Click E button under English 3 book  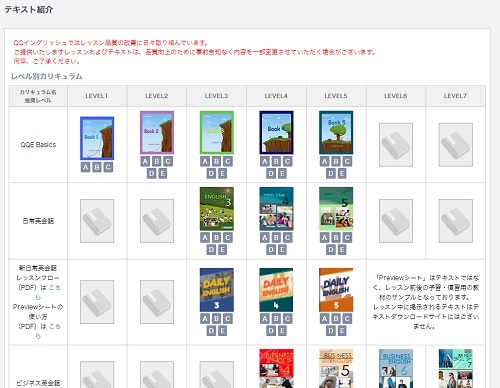click(x=222, y=249)
